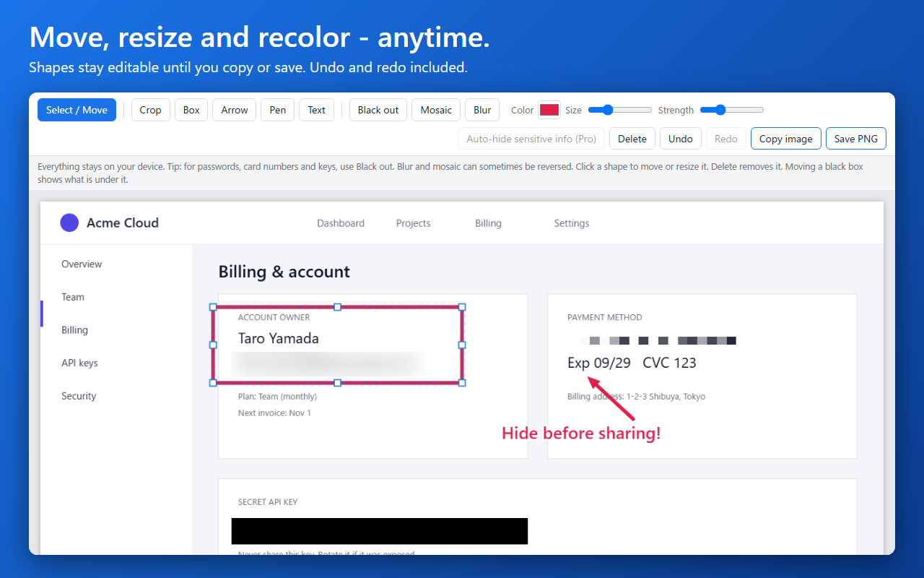Open the Billing top nav item
924x578 pixels.
point(488,223)
